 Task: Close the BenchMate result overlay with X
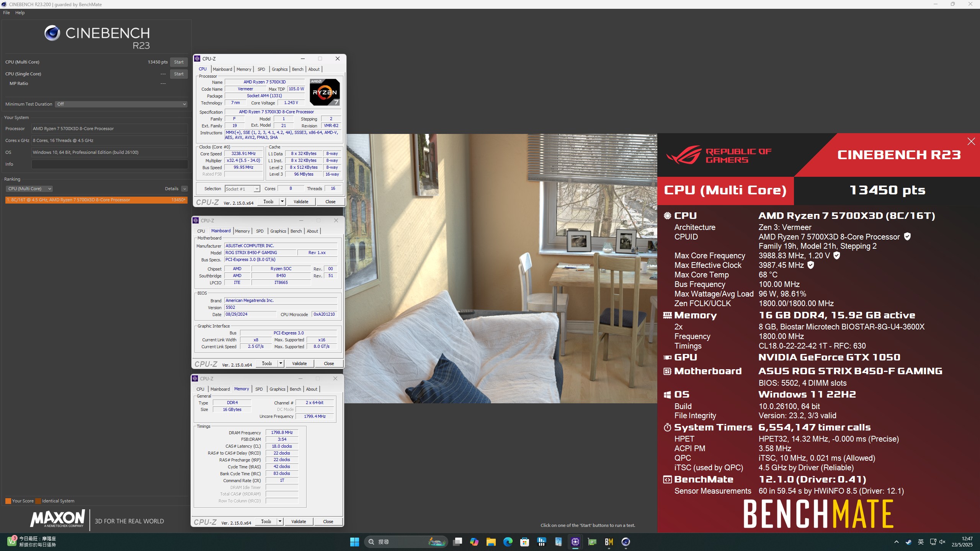971,142
